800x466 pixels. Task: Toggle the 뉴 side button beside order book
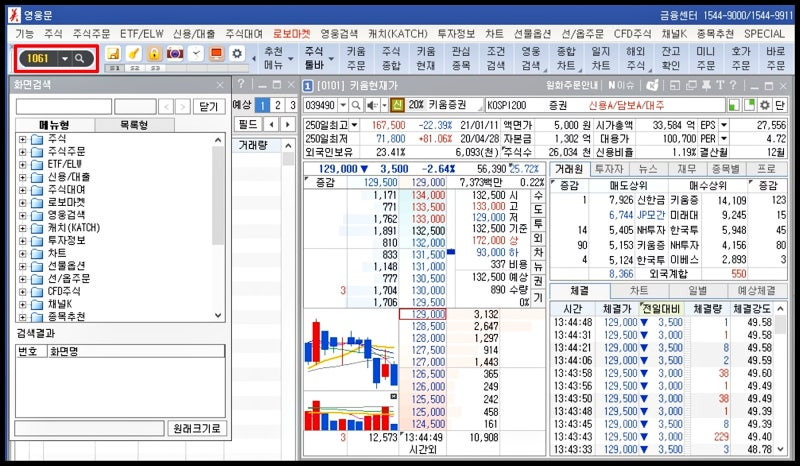point(538,267)
